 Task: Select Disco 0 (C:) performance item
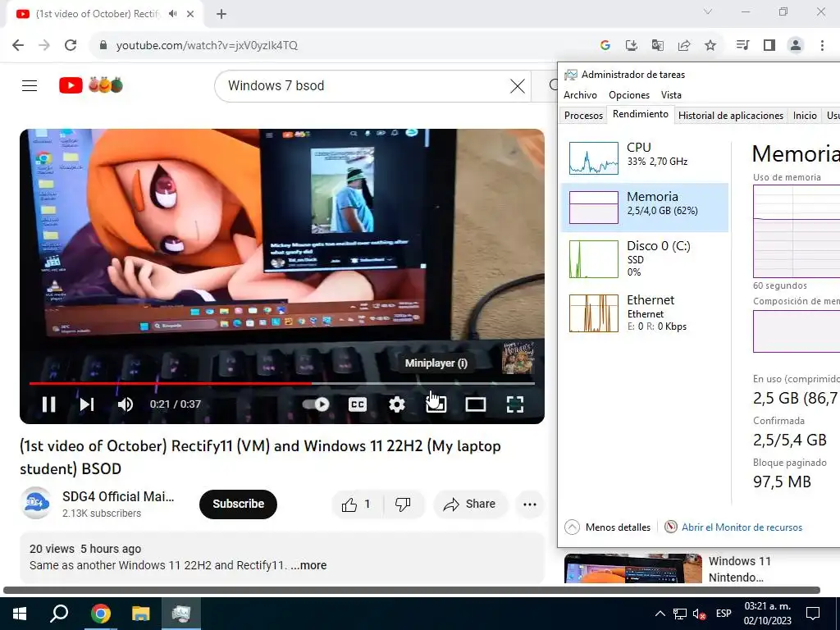645,258
